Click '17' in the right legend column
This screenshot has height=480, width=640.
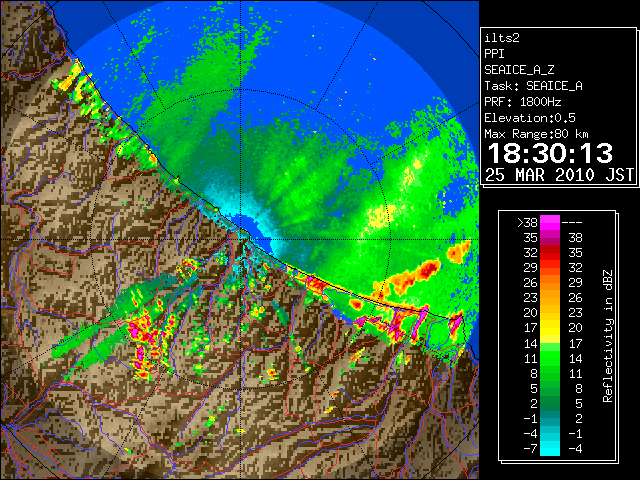tap(576, 343)
